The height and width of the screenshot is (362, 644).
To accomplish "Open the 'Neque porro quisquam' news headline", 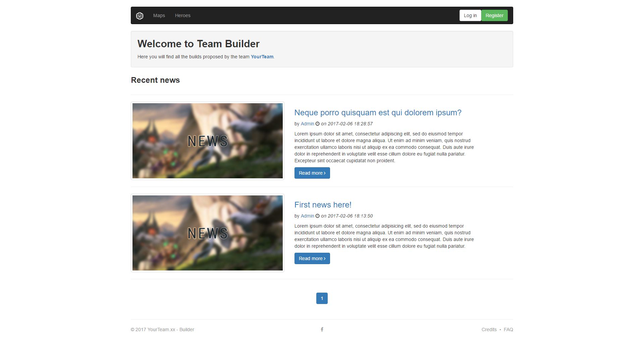I will [378, 113].
